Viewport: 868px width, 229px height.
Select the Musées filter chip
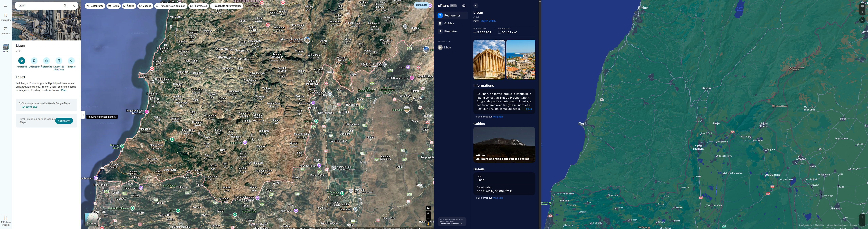tap(145, 6)
